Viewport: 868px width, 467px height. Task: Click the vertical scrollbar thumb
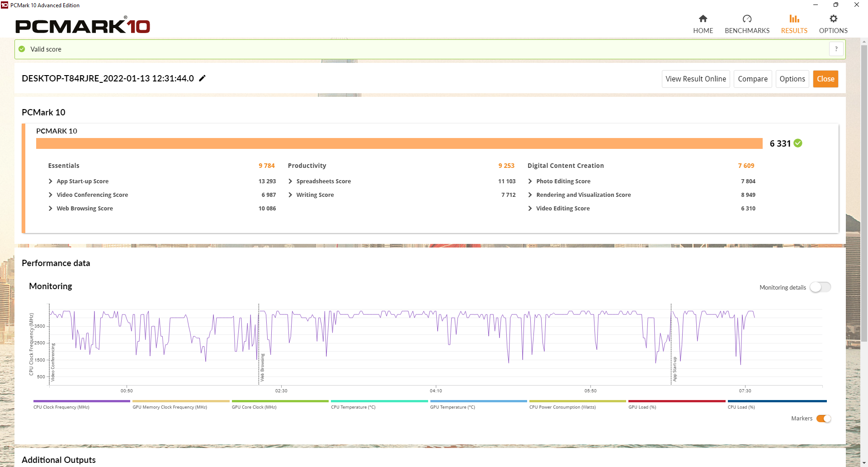(x=864, y=193)
